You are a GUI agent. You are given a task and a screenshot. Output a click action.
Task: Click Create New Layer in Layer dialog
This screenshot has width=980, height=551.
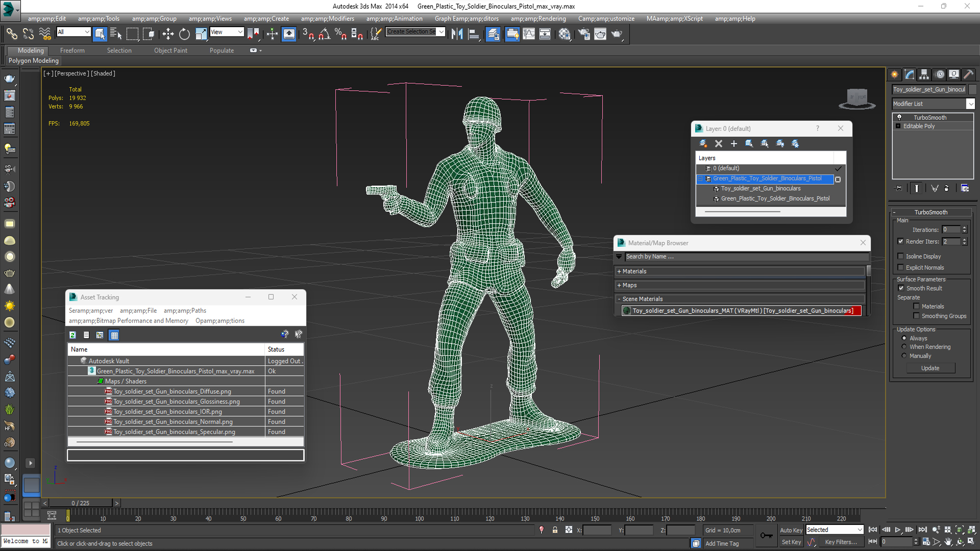[x=703, y=143]
